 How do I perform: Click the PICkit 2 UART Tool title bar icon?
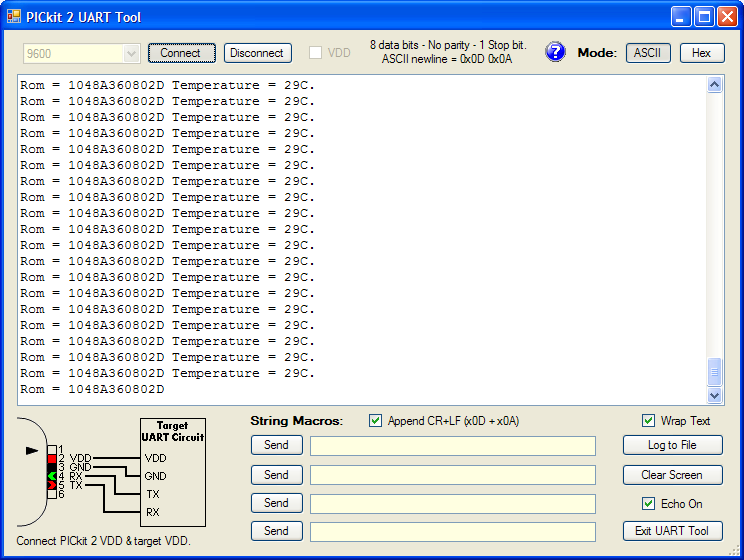14,16
